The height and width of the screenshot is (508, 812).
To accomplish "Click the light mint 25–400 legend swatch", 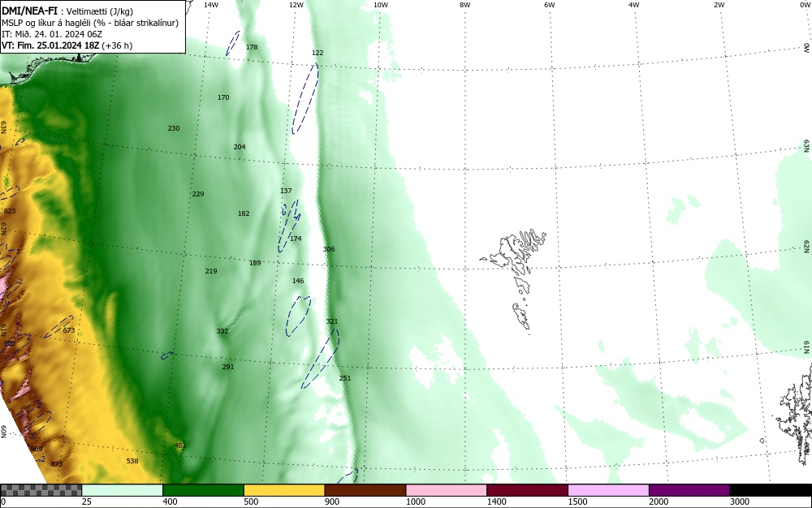I will 123,490.
